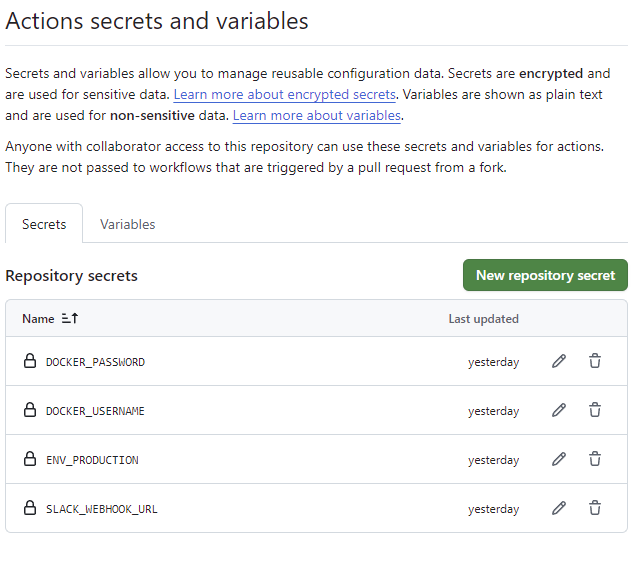Switch to the Variables tab
The height and width of the screenshot is (567, 633).
tap(128, 224)
